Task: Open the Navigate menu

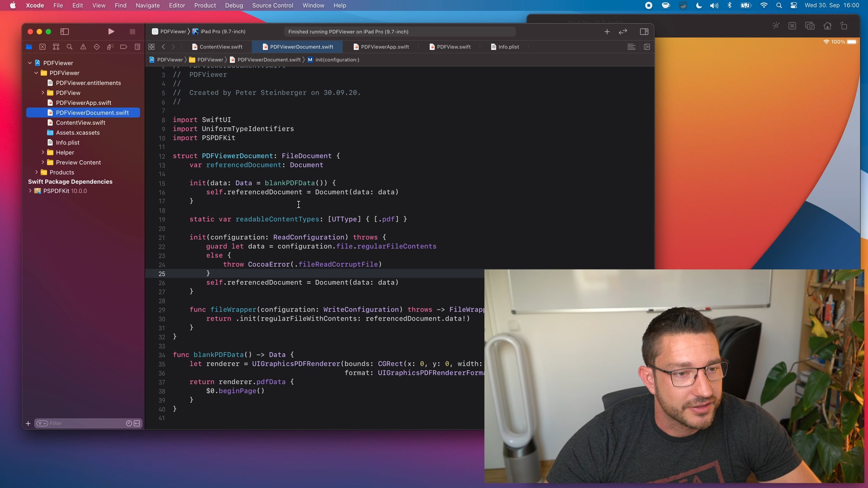Action: pyautogui.click(x=148, y=5)
